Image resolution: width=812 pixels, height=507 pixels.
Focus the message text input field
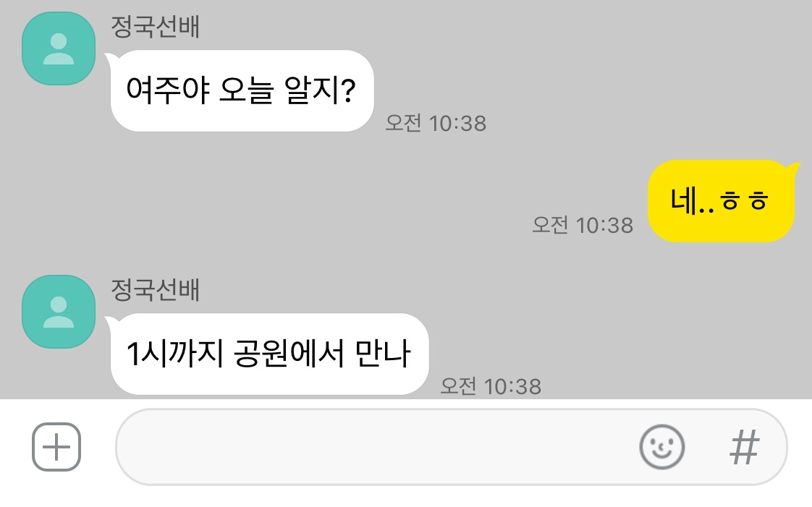coord(451,447)
